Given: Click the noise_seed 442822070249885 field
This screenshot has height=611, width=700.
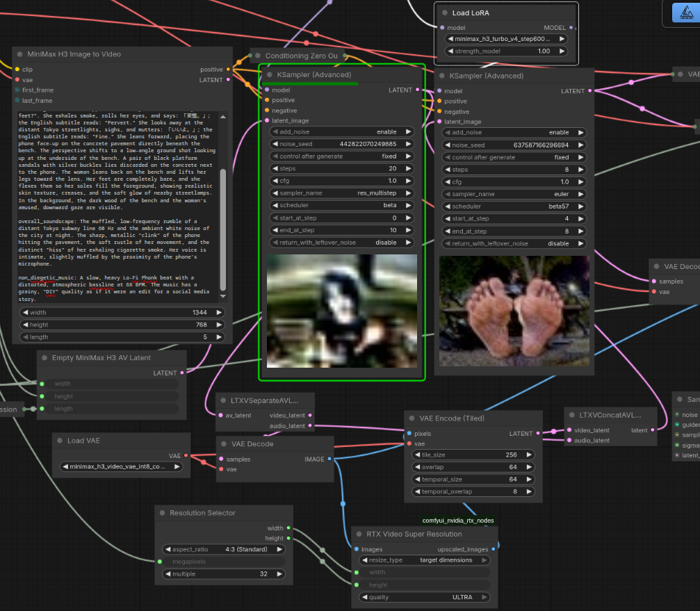Looking at the screenshot, I should tap(341, 144).
